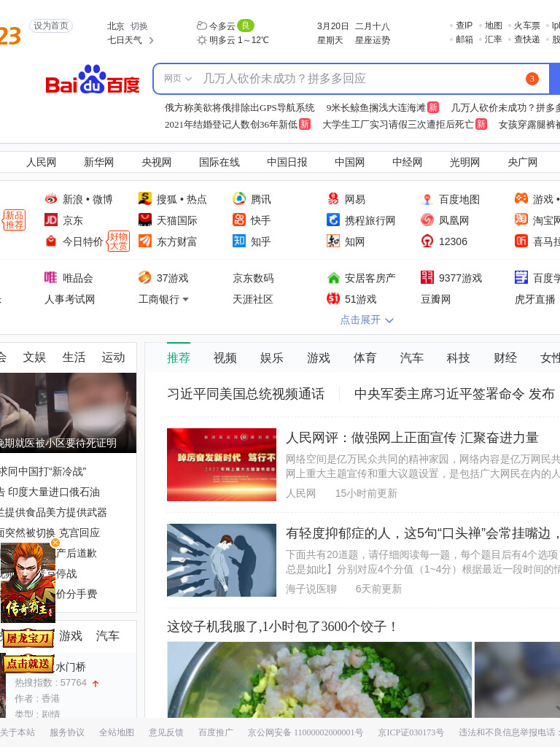Open the 生活 tab in left panel
This screenshot has height=747, width=560.
[x=74, y=357]
